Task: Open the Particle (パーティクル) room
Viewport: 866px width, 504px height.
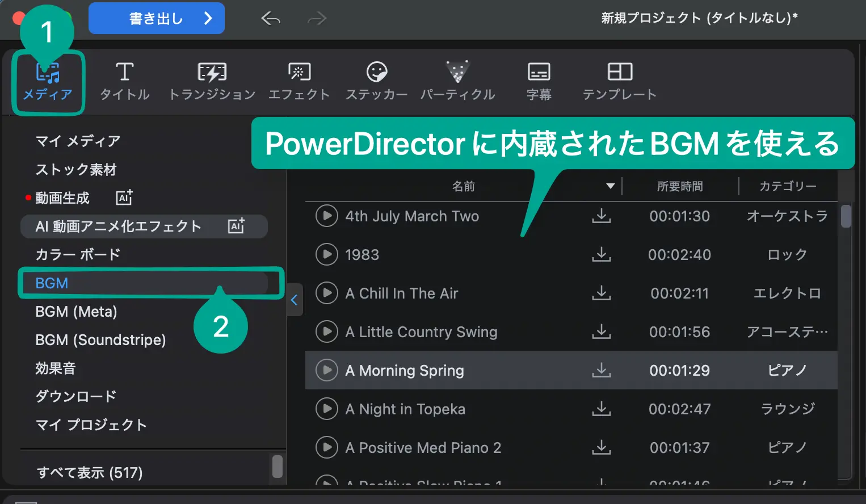Action: point(457,81)
